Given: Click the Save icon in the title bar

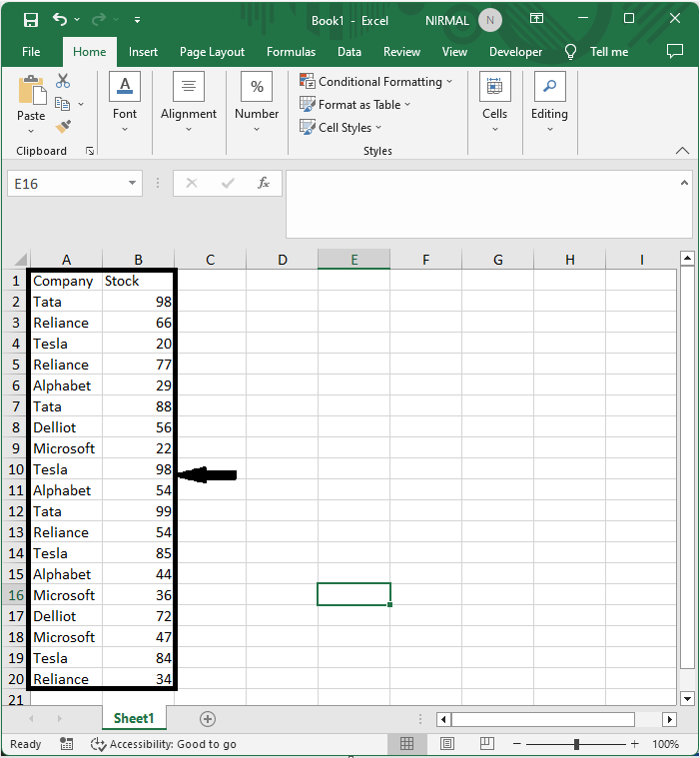Looking at the screenshot, I should click(31, 20).
